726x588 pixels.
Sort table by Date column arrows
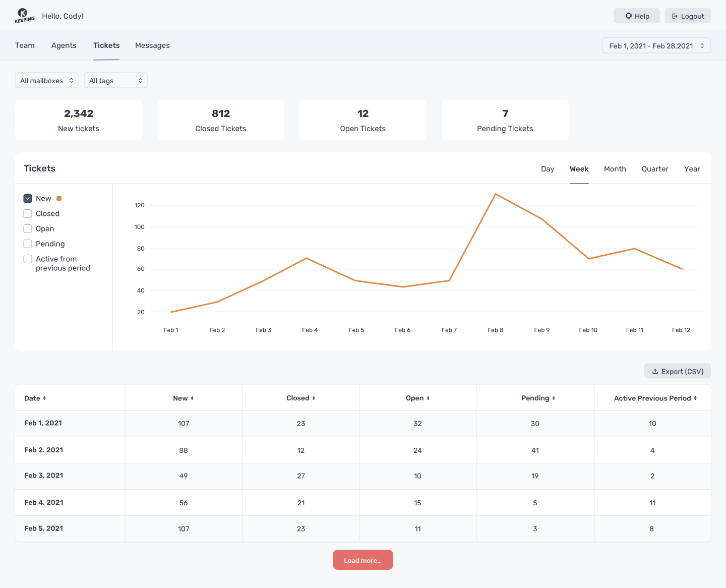coord(44,398)
